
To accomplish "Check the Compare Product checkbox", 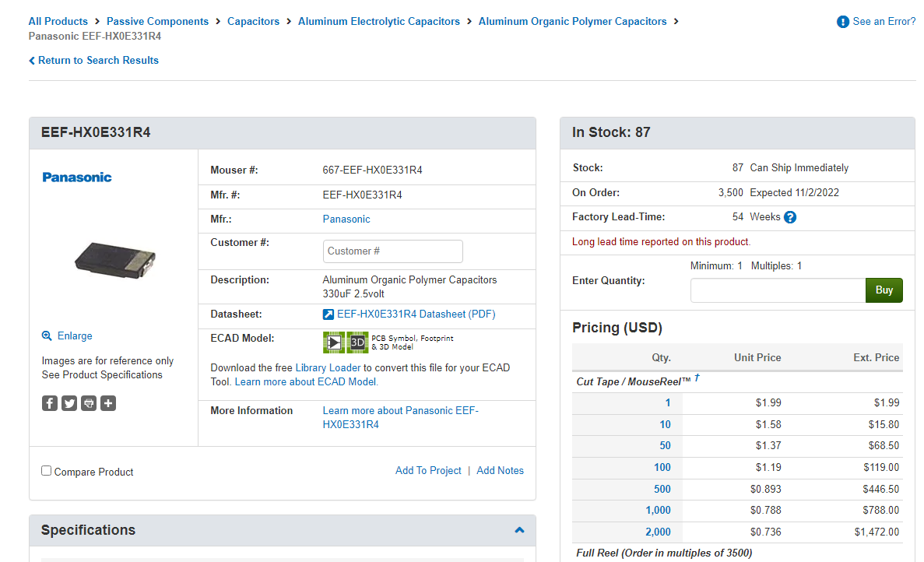I will point(46,471).
